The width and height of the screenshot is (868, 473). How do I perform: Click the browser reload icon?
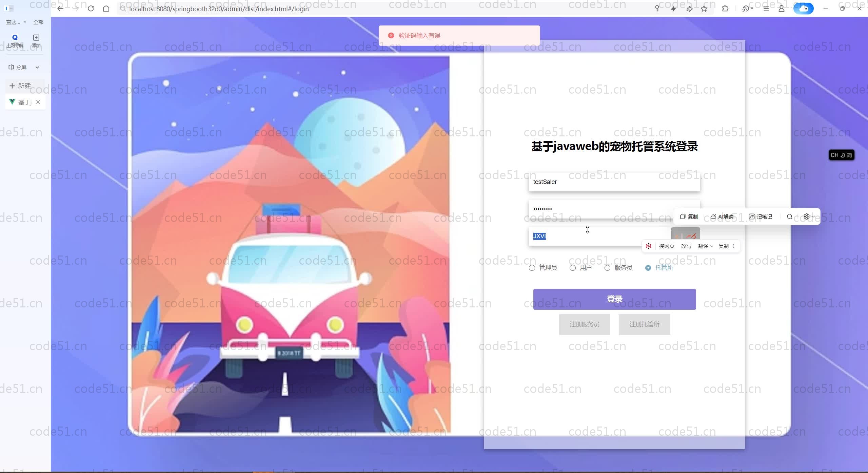(91, 8)
